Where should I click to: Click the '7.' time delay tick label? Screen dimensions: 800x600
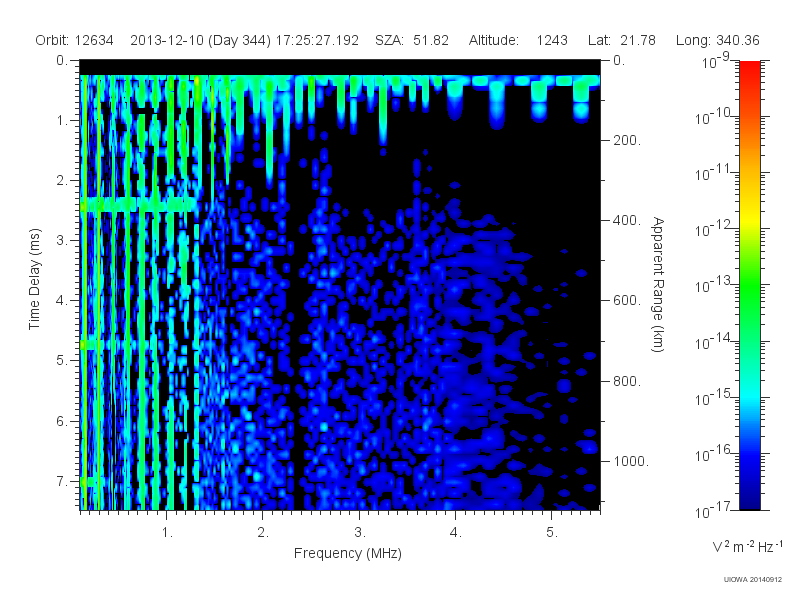click(x=62, y=481)
